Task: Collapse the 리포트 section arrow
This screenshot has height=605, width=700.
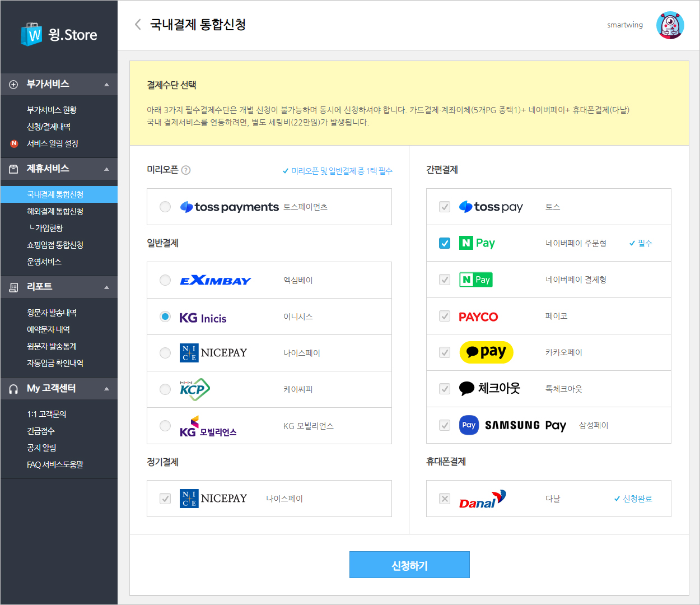Action: (106, 287)
